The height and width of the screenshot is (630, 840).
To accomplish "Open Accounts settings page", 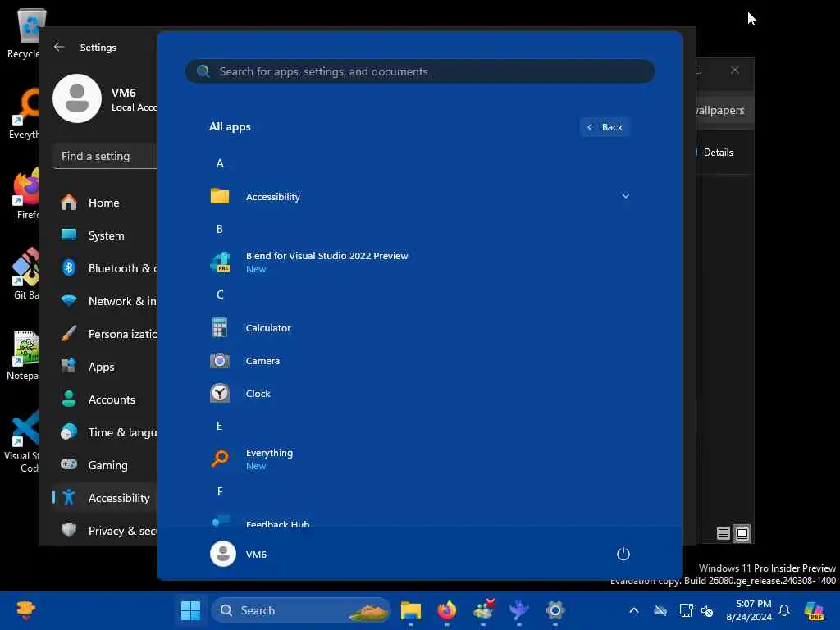I will [x=106, y=399].
